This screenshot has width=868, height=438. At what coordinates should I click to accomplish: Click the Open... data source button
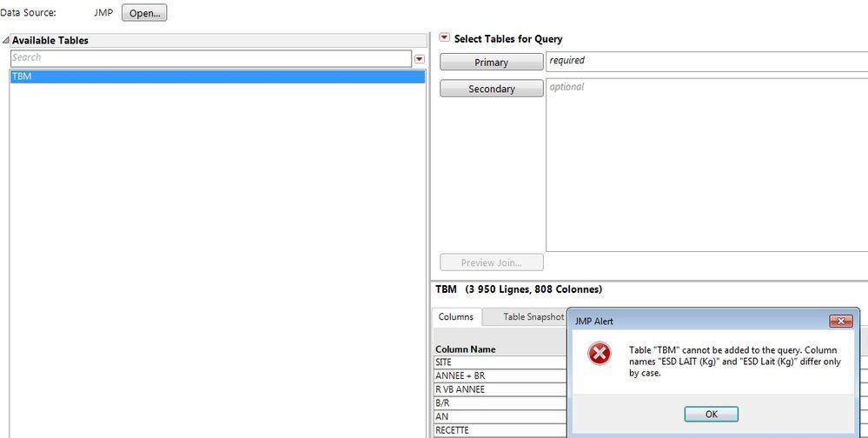coord(144,13)
